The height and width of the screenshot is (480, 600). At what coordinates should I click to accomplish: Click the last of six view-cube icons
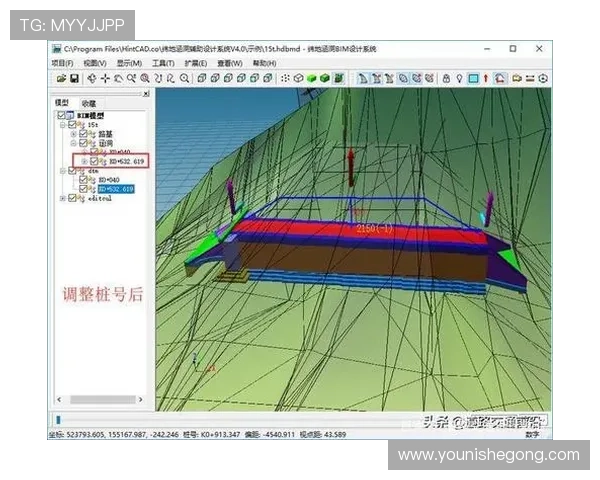point(268,78)
